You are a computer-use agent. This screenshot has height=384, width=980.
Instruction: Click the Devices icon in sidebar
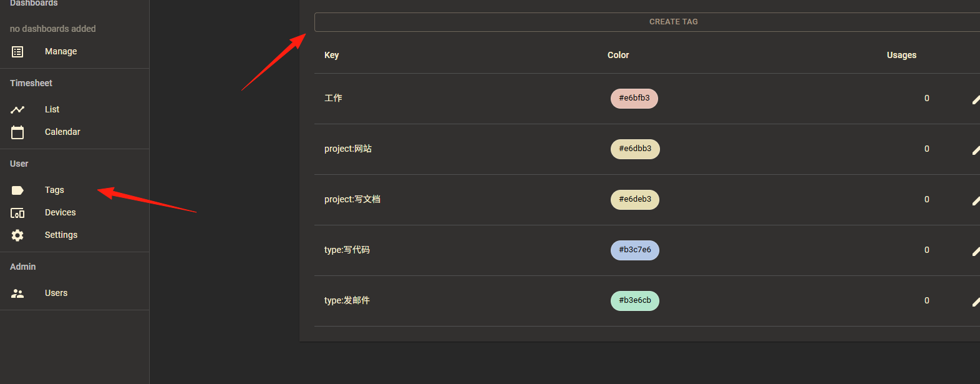coord(17,213)
